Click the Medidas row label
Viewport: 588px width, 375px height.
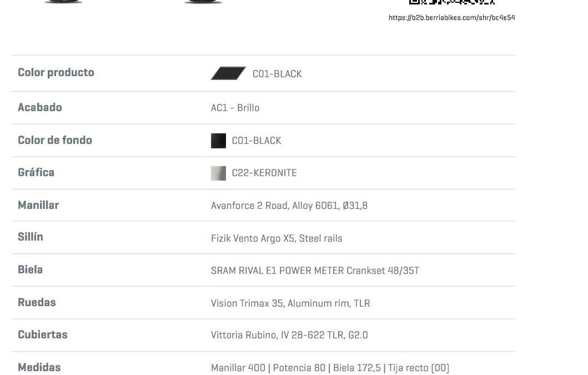(x=39, y=367)
